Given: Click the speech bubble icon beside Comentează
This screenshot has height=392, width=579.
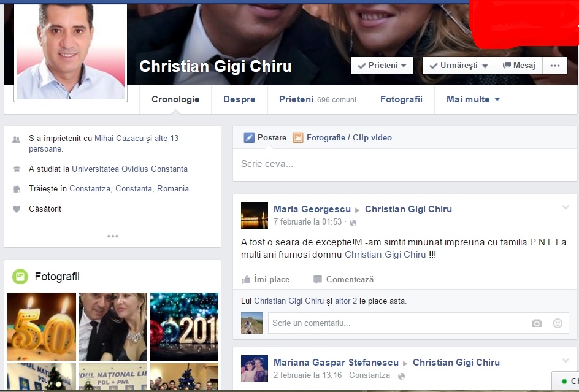Looking at the screenshot, I should point(317,279).
